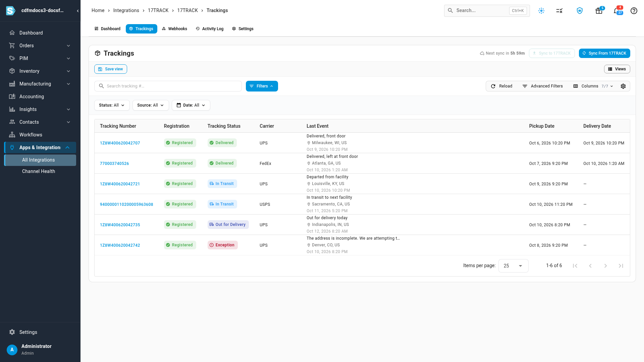Screen dimensions: 644x362
Task: Click the global Search field
Action: click(487, 11)
